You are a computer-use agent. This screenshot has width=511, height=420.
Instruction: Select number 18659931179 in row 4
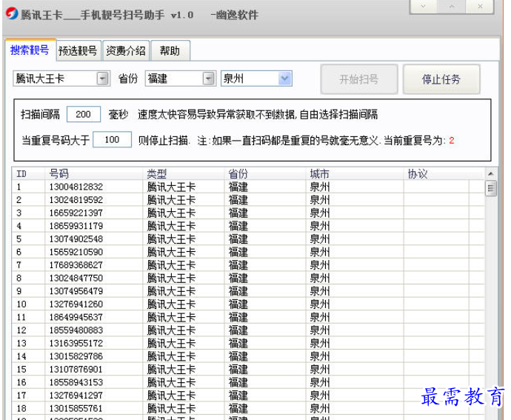point(76,226)
